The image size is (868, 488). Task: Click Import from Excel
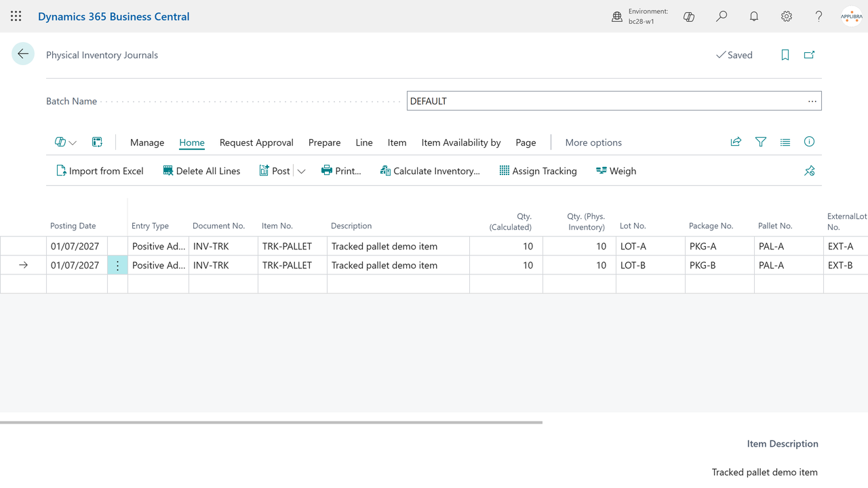coord(100,171)
